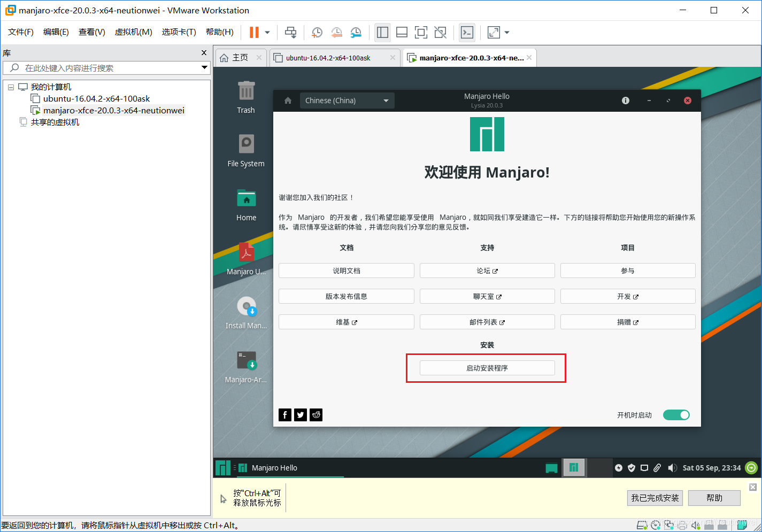Open the 捐赠 external link button
This screenshot has height=532, width=762.
[x=628, y=322]
